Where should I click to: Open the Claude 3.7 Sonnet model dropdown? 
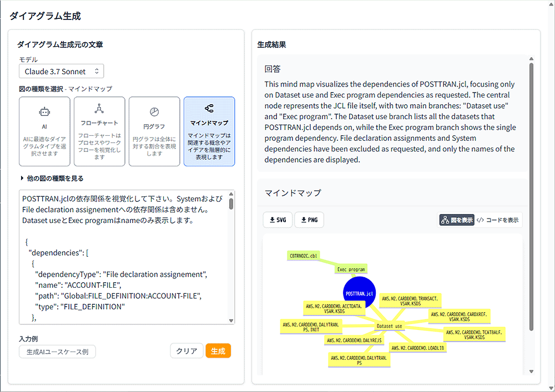tap(61, 71)
